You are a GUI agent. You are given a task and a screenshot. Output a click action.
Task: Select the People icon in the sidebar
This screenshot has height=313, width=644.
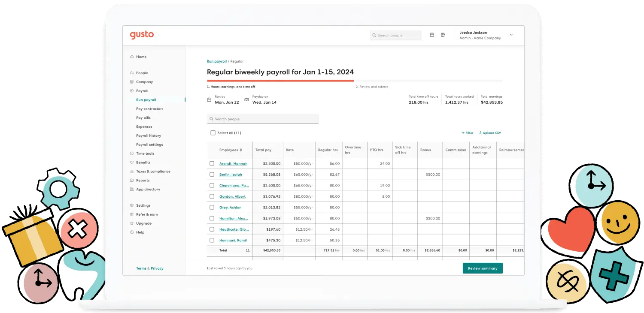coord(131,72)
